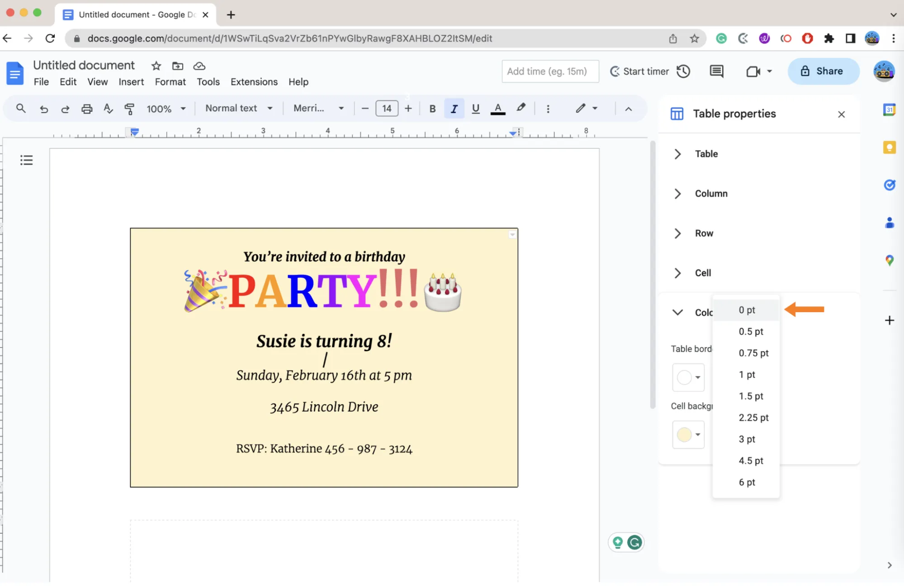Activate the paint format tool
The image size is (904, 588).
pyautogui.click(x=129, y=109)
